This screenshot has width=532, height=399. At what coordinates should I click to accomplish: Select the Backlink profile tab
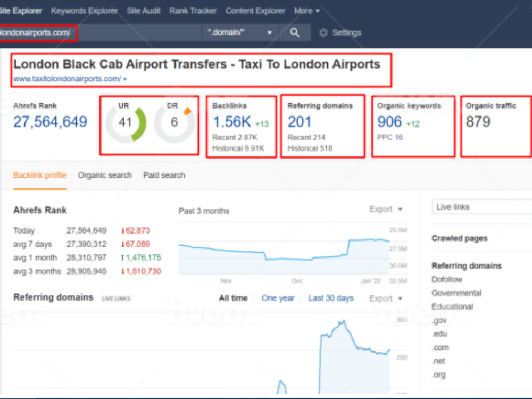(40, 176)
